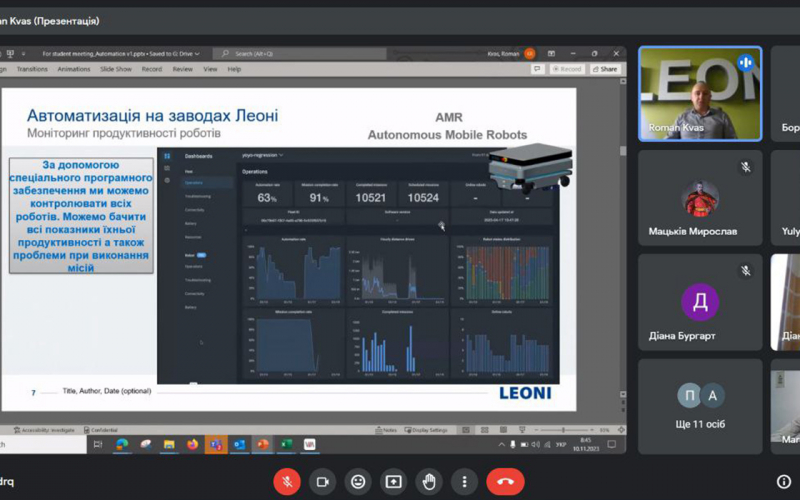Switch to Reading view icon

503,430
